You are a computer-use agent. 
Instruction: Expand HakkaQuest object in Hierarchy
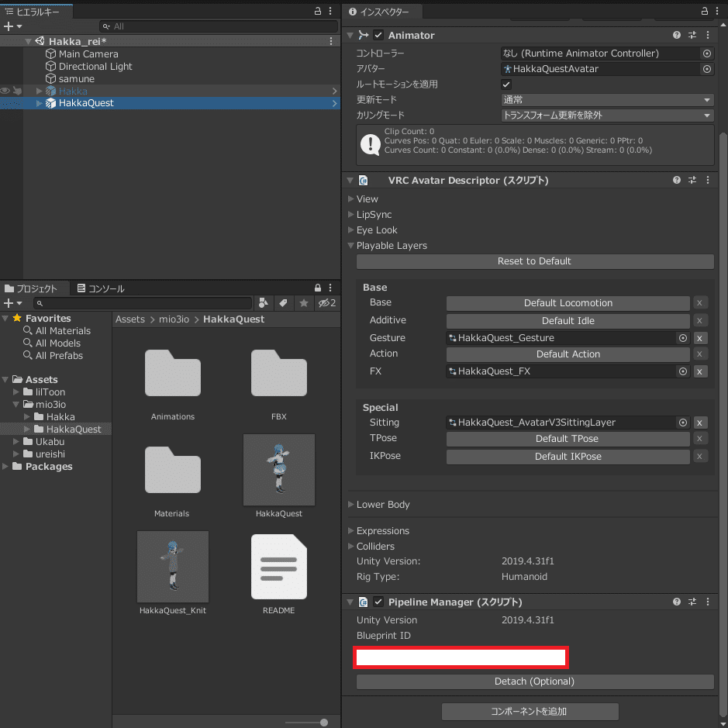point(40,103)
